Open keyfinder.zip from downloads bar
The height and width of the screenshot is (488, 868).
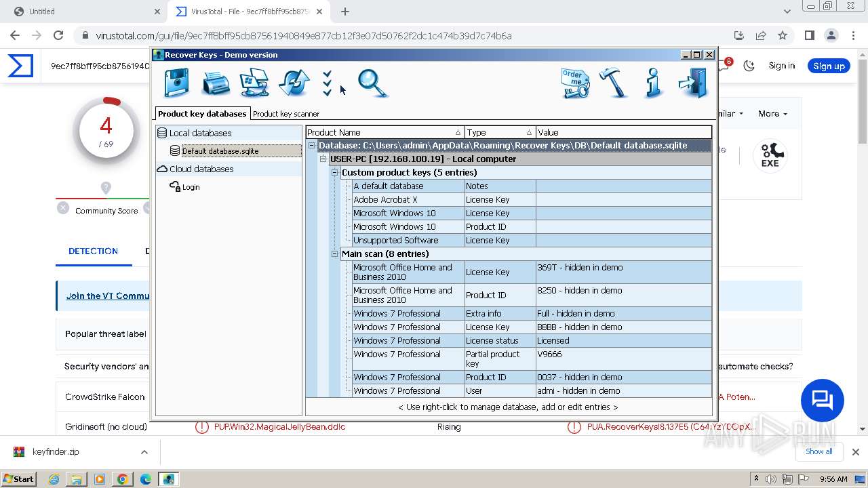56,452
